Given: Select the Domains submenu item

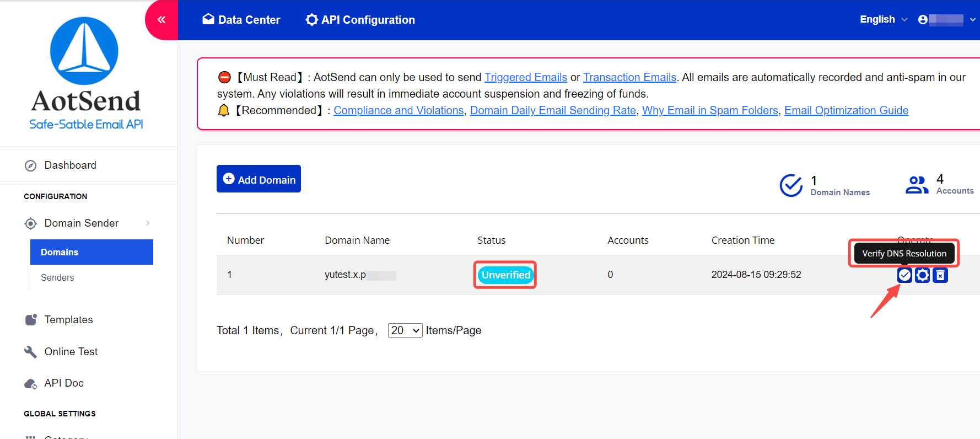Looking at the screenshot, I should [x=91, y=252].
